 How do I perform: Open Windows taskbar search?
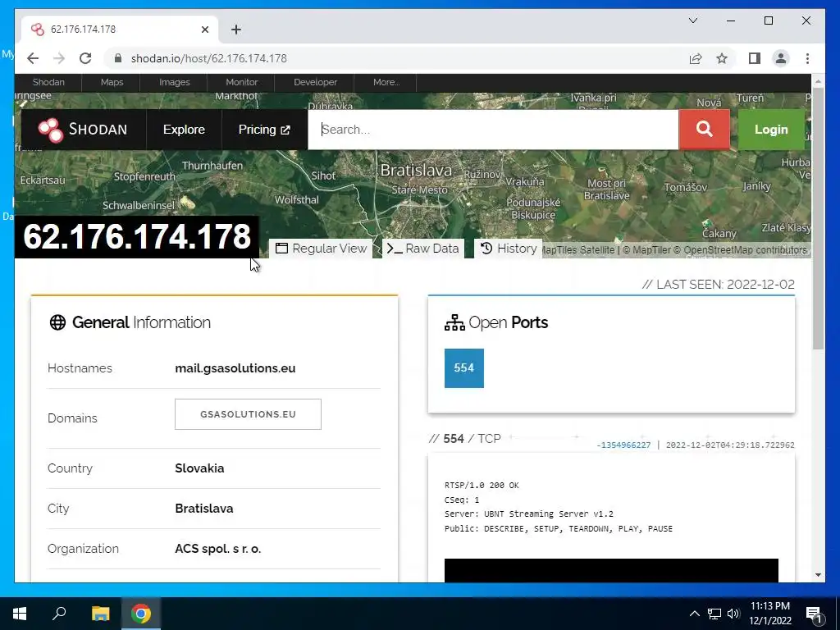pos(59,614)
